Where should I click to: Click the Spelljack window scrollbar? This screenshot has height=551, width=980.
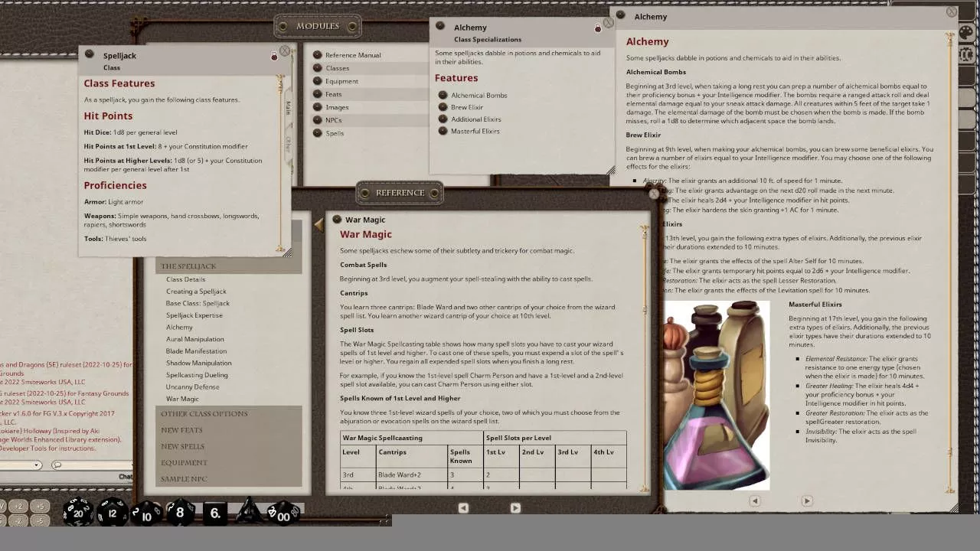coord(280,163)
